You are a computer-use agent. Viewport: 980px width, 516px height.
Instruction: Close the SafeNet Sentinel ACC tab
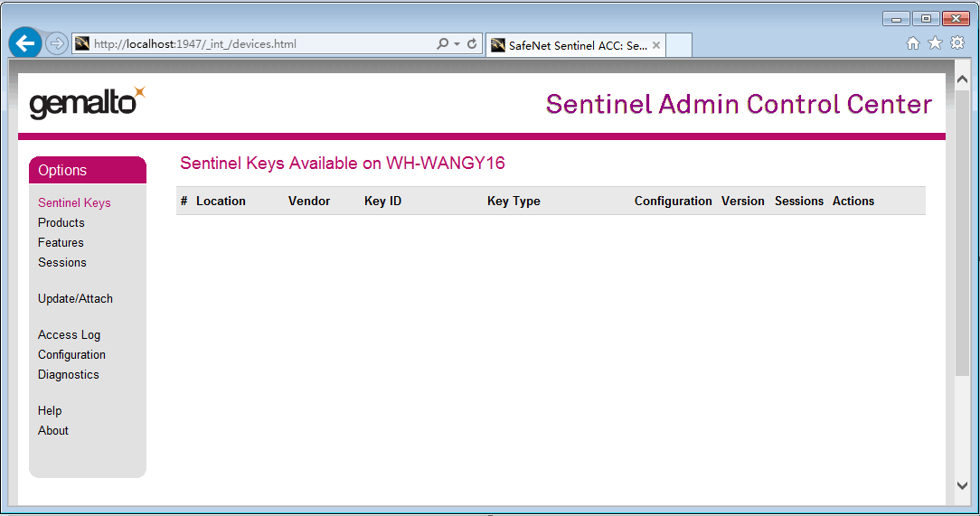(656, 45)
